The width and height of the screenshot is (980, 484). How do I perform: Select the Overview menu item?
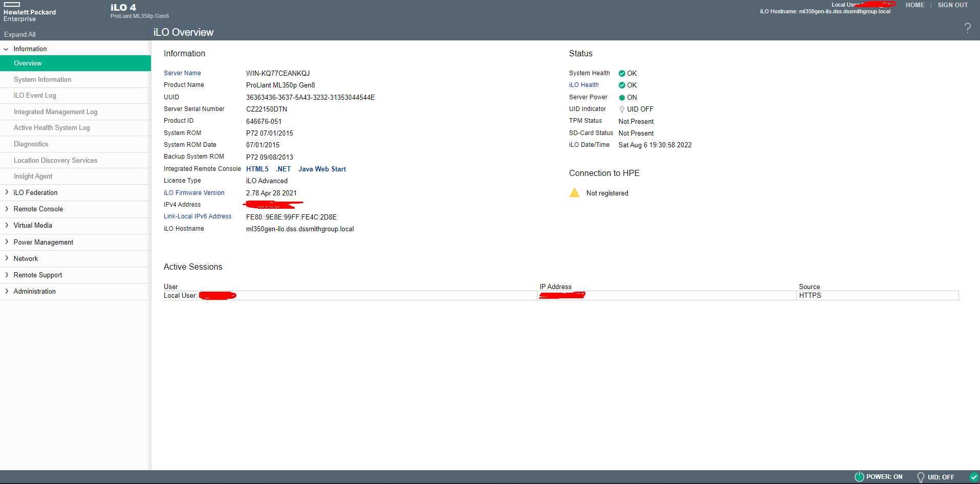click(x=75, y=63)
